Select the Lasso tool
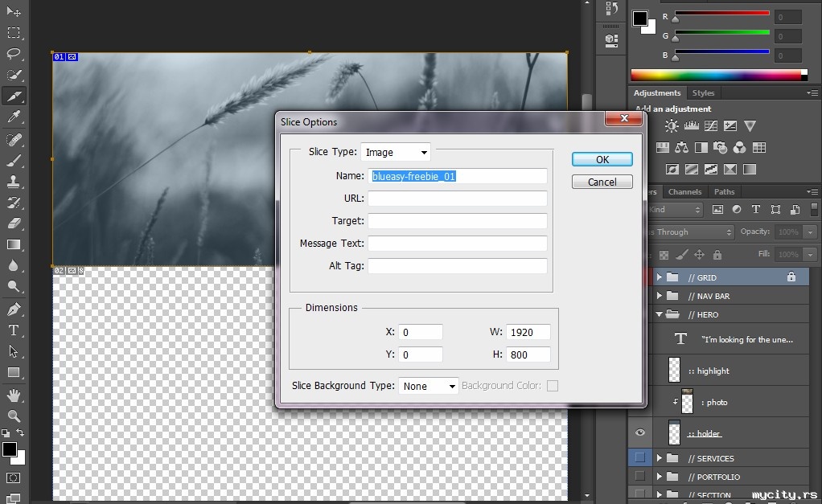822x504 pixels. pos(14,54)
